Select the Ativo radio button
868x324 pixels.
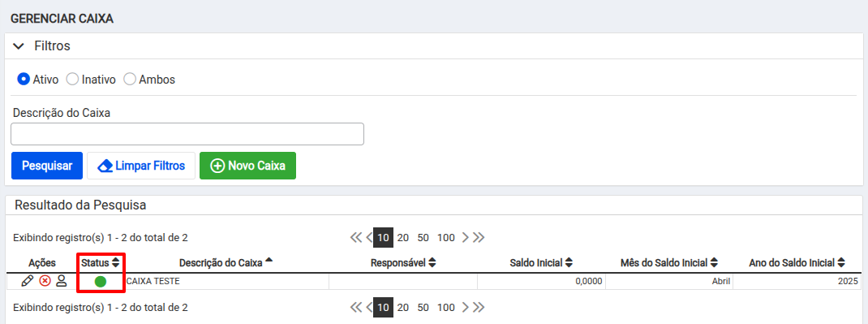(x=24, y=80)
